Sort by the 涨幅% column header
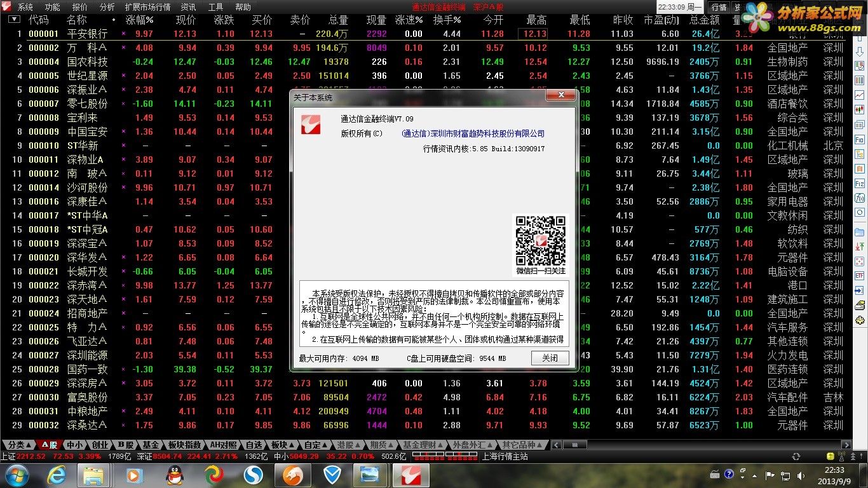The image size is (868, 488). coord(139,20)
